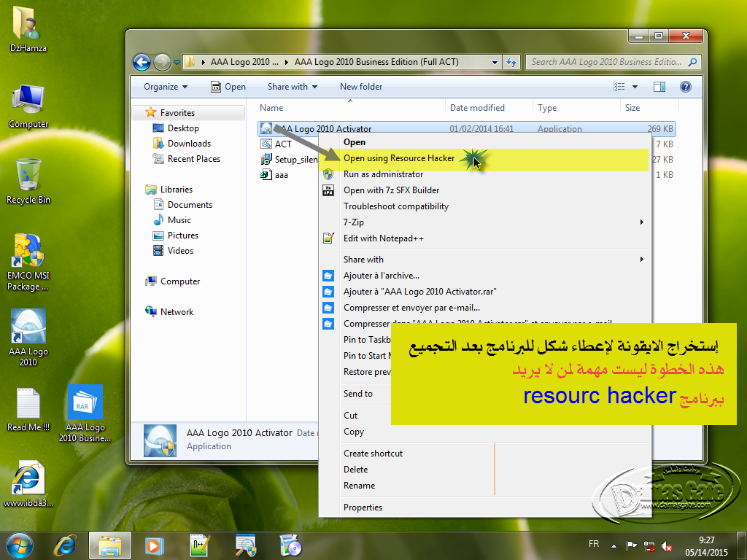This screenshot has width=747, height=560.
Task: Click the Explorer Help icon
Action: (x=686, y=87)
